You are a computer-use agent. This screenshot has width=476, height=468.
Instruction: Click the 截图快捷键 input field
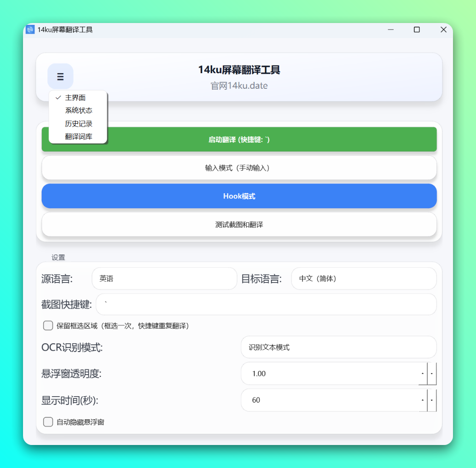coord(266,305)
